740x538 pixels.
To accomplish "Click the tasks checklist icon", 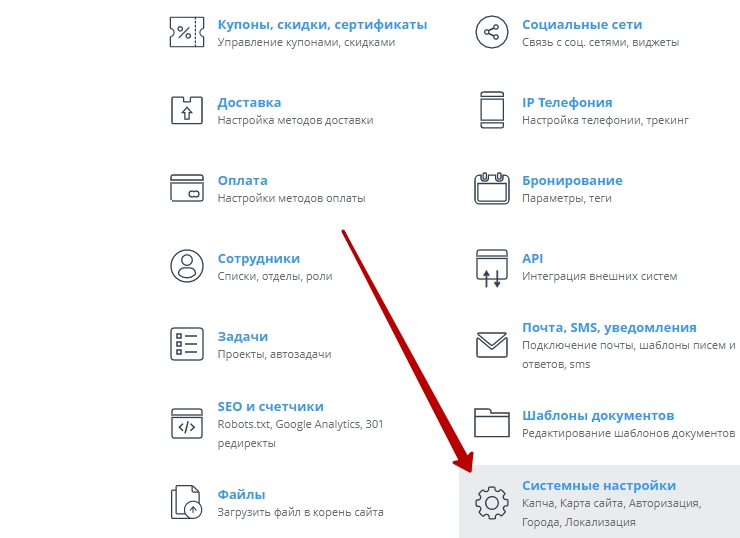I will (x=187, y=344).
